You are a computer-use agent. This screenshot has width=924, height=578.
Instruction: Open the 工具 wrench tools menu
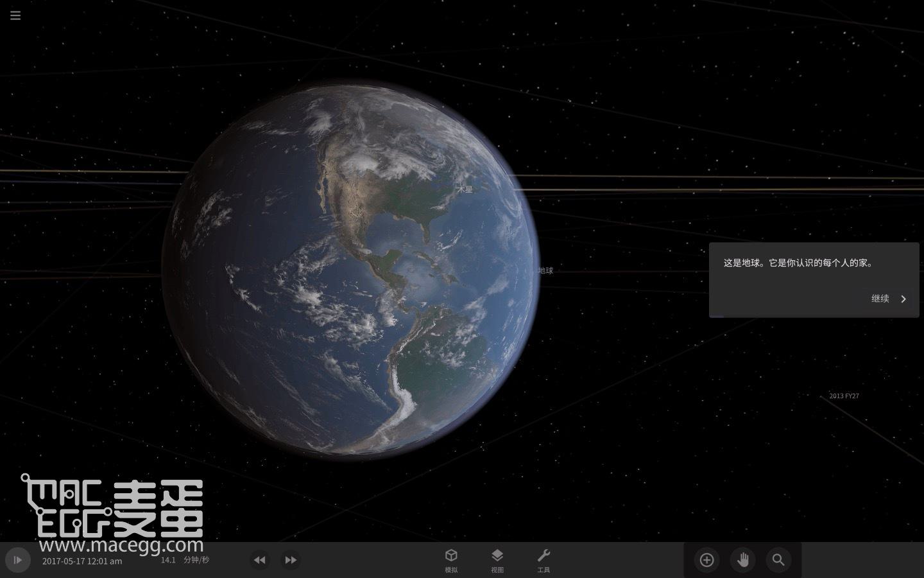point(543,560)
